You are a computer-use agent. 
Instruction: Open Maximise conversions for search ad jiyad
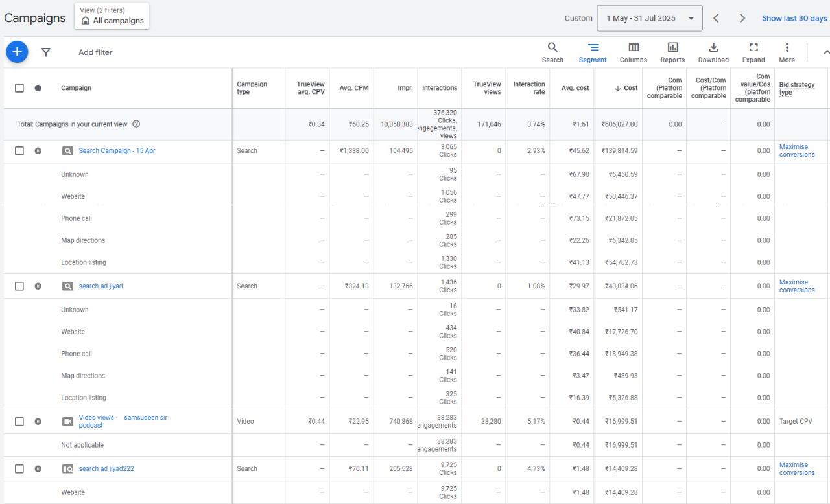pos(797,286)
